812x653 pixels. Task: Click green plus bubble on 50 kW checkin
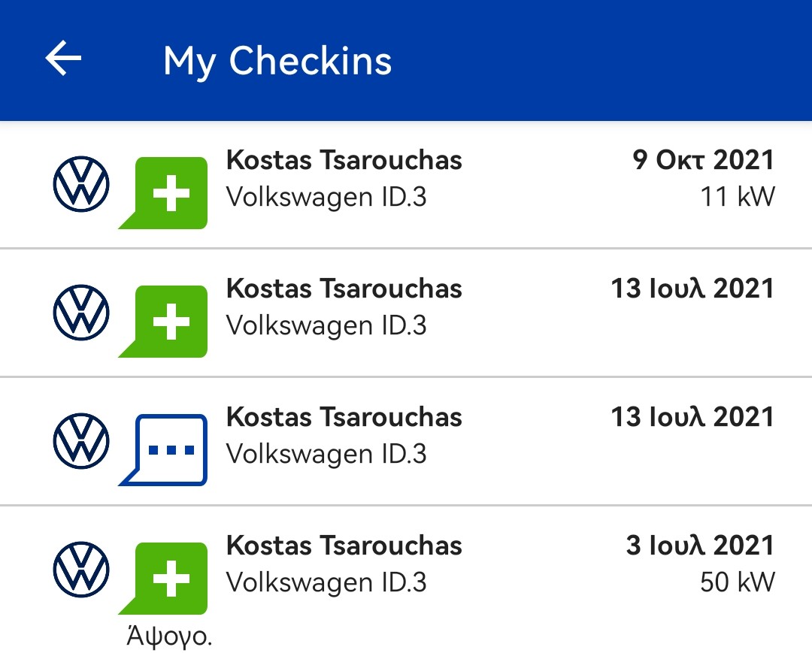pyautogui.click(x=163, y=579)
